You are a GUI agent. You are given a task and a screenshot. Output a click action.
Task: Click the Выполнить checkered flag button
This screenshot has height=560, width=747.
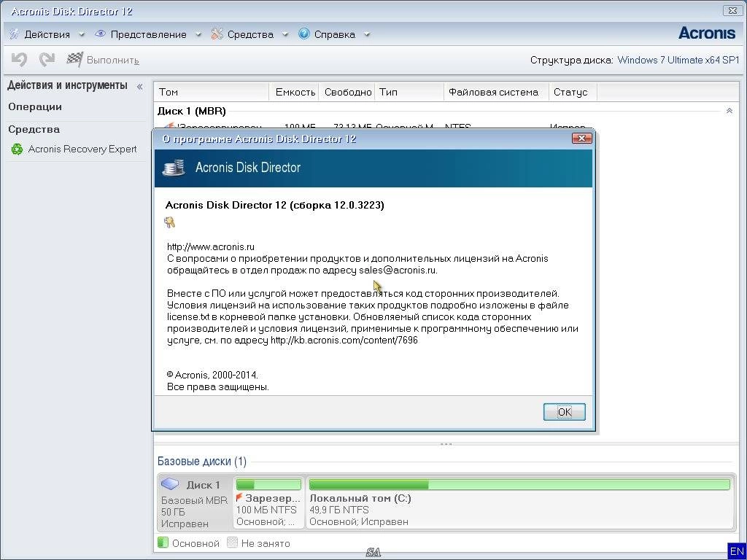point(102,60)
